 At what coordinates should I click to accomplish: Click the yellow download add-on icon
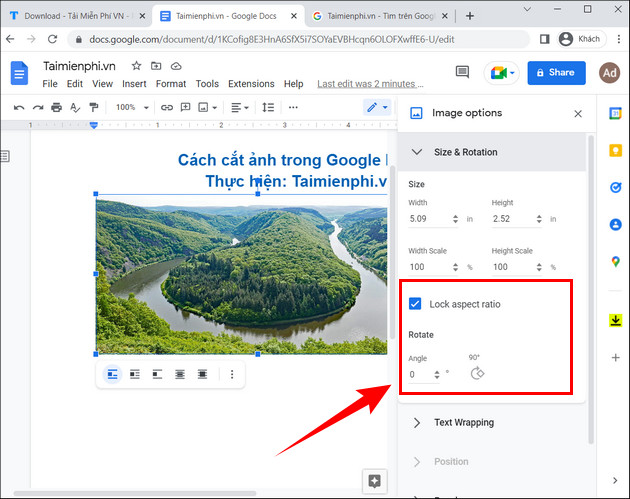pos(615,320)
